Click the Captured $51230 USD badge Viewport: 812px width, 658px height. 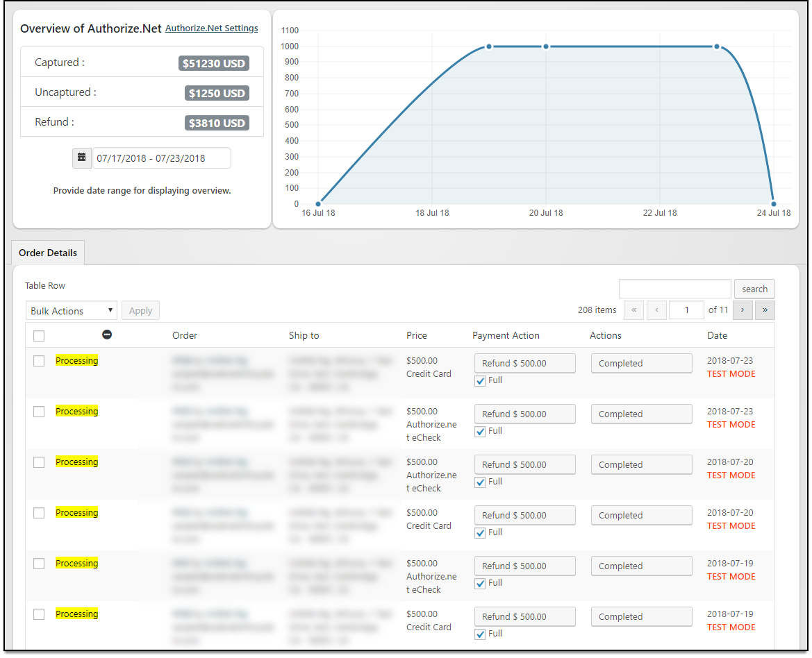click(214, 63)
